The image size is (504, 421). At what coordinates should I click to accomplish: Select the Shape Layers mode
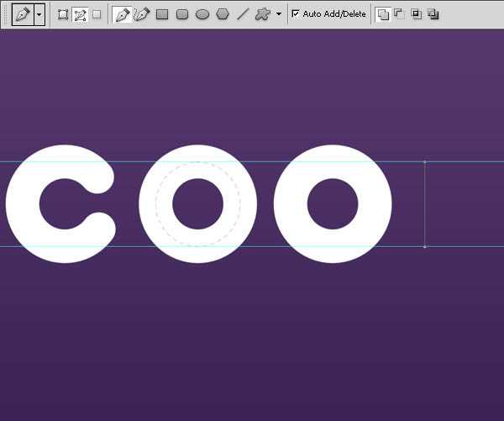click(63, 14)
